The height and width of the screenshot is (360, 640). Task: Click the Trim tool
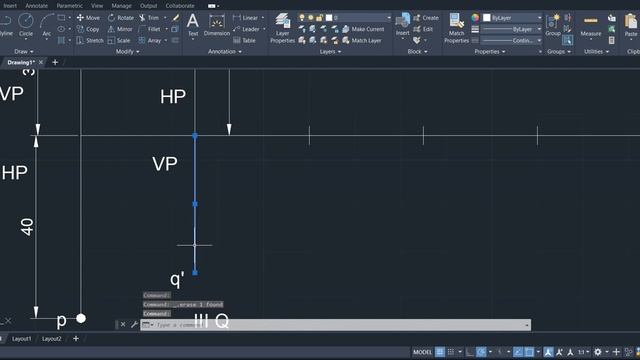pos(149,18)
